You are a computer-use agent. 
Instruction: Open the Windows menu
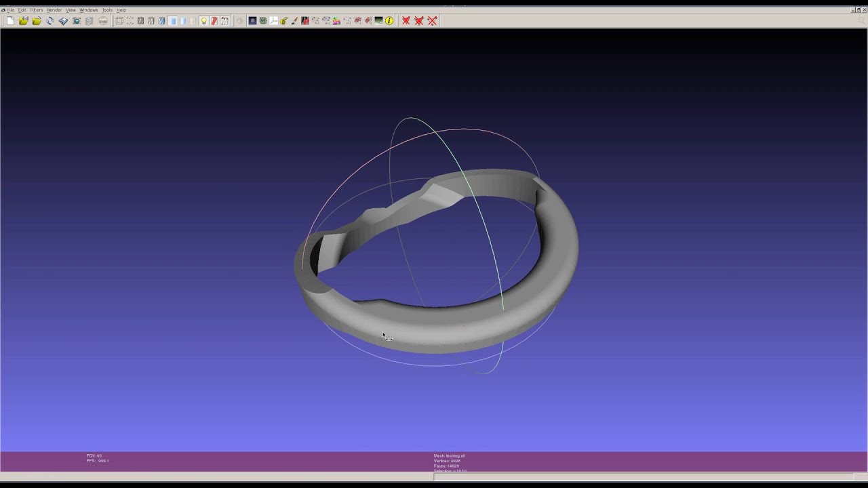click(x=89, y=10)
